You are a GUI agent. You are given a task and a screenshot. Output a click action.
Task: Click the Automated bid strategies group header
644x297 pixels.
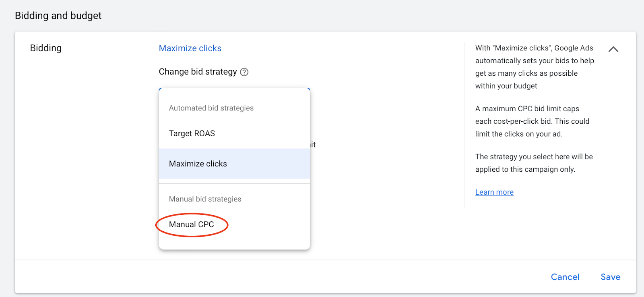coord(211,108)
